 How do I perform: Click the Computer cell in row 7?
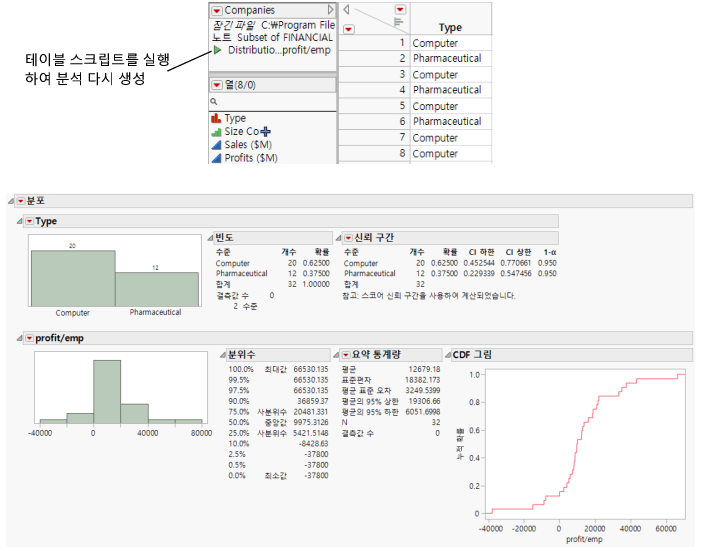tap(435, 138)
